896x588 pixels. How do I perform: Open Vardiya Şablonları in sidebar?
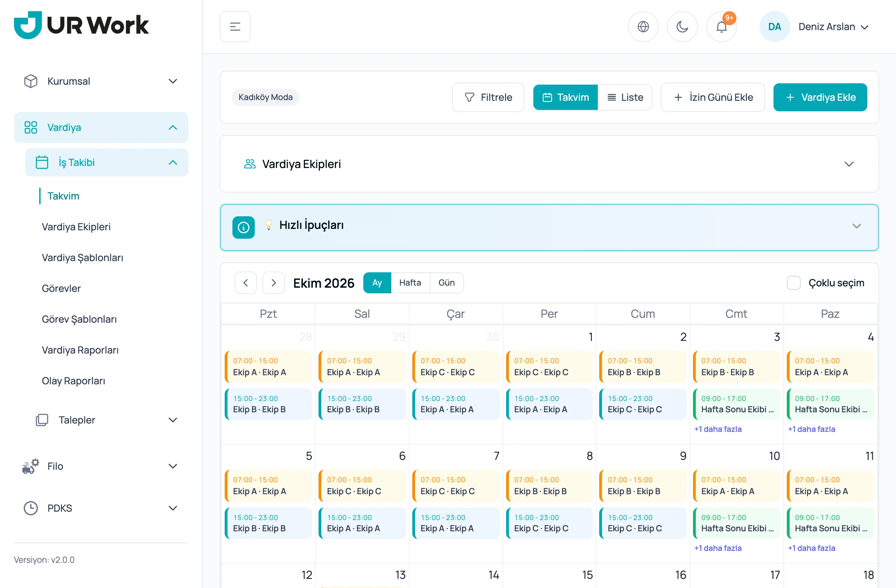click(83, 258)
